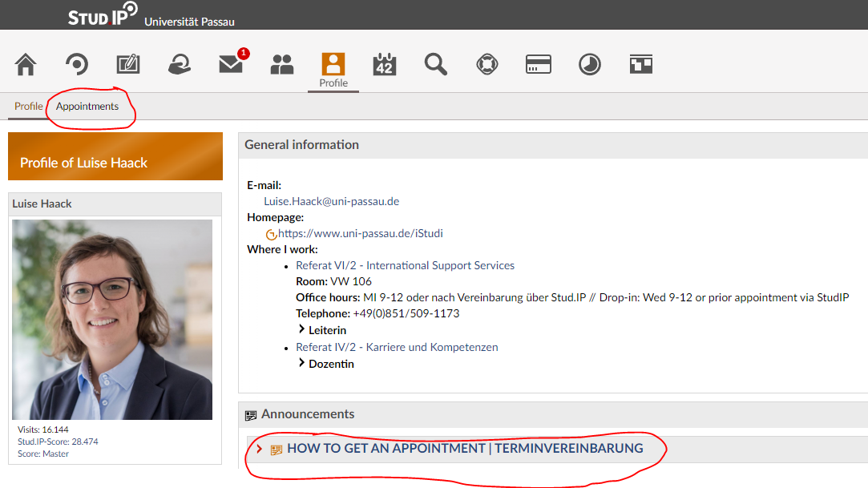Screen dimensions: 868x488
Task: Go to the Start home icon
Action: pyautogui.click(x=26, y=64)
